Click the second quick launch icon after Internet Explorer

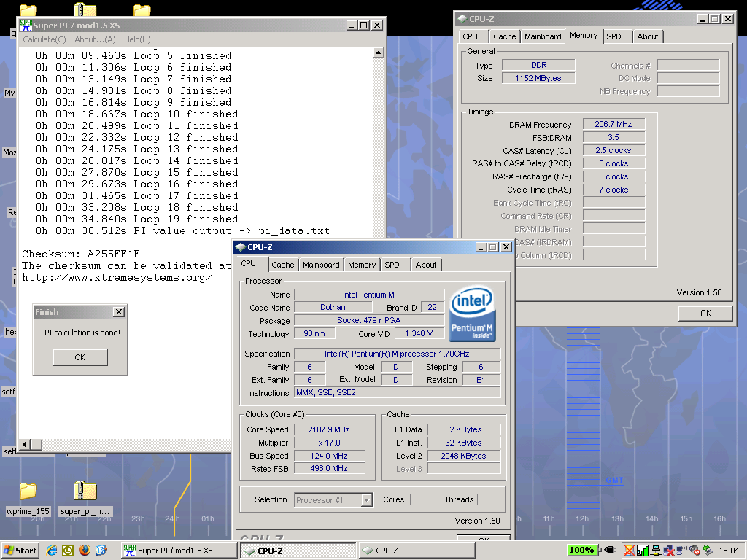(68, 551)
